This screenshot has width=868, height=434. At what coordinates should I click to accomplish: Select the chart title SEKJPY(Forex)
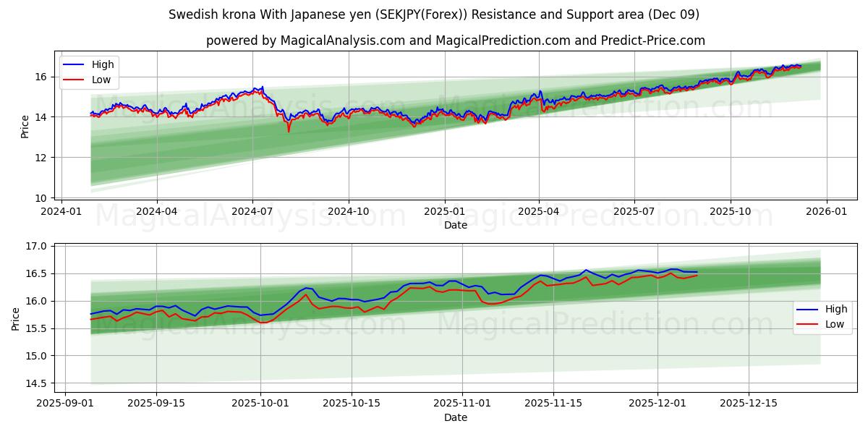pos(422,13)
